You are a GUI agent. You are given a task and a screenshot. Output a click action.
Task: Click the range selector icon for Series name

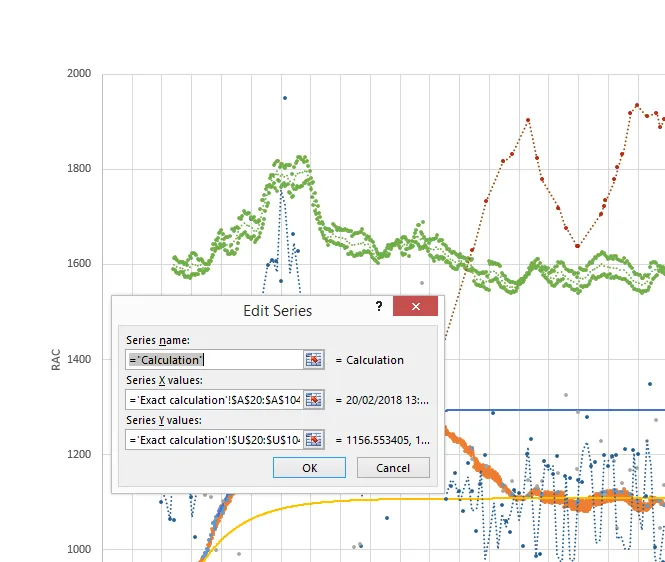314,360
